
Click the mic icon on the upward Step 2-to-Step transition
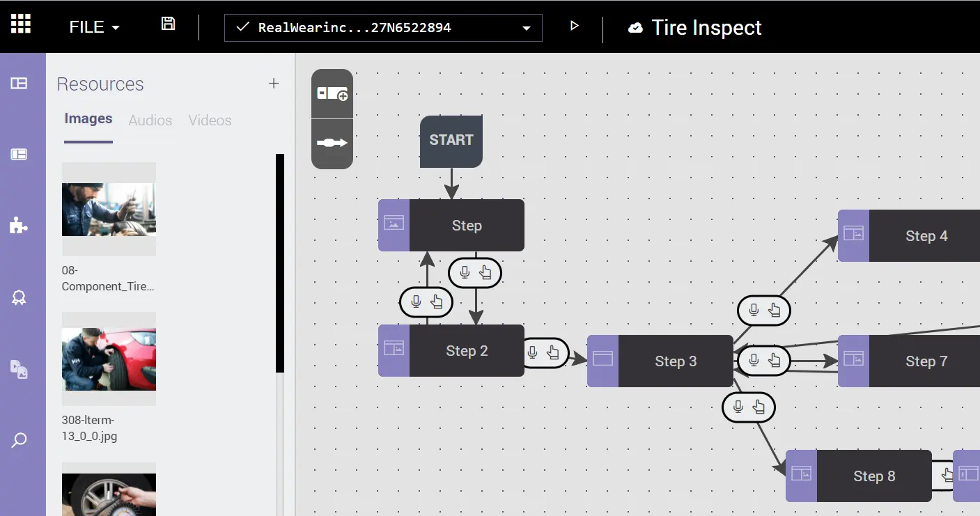click(x=417, y=301)
